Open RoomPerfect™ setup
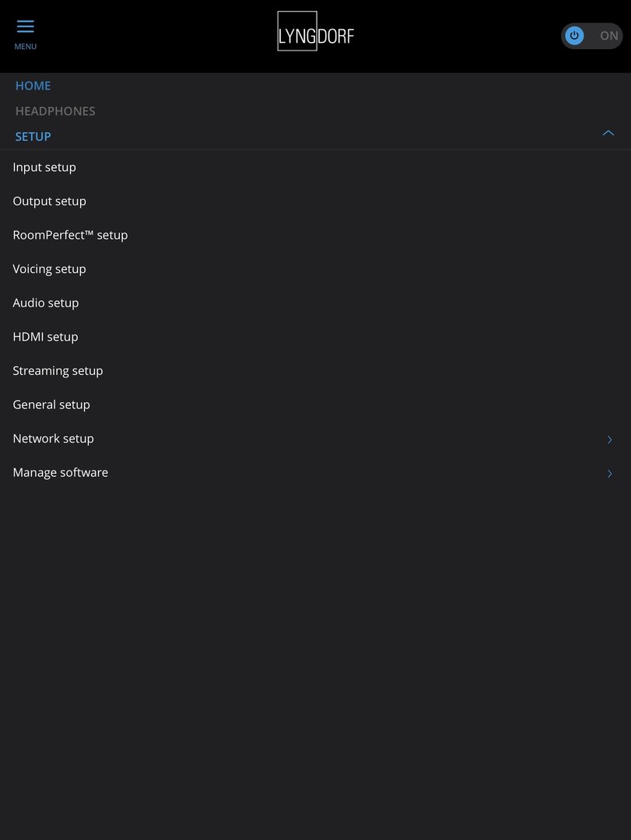This screenshot has width=631, height=840. 70,234
